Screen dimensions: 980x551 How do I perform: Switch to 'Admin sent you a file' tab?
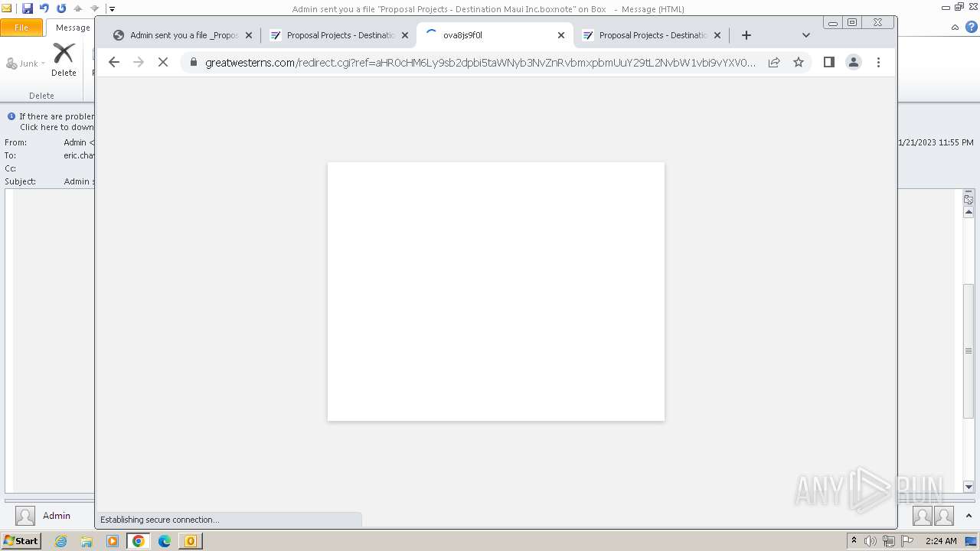pyautogui.click(x=181, y=35)
